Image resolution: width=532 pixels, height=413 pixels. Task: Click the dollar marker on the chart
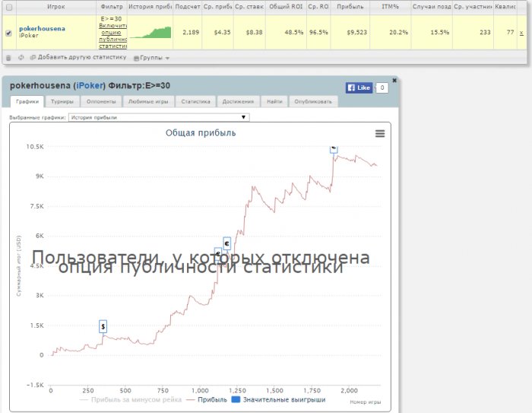coord(103,326)
